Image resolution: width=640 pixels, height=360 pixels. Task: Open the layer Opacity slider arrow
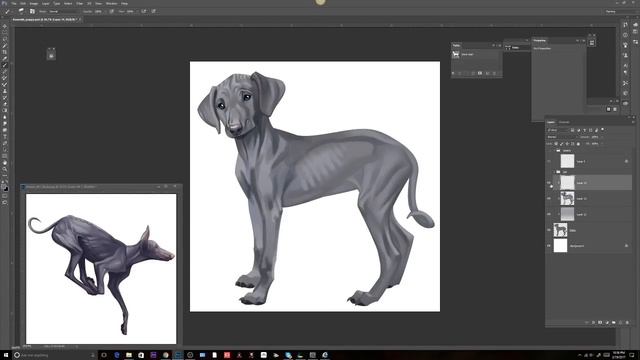(x=602, y=137)
